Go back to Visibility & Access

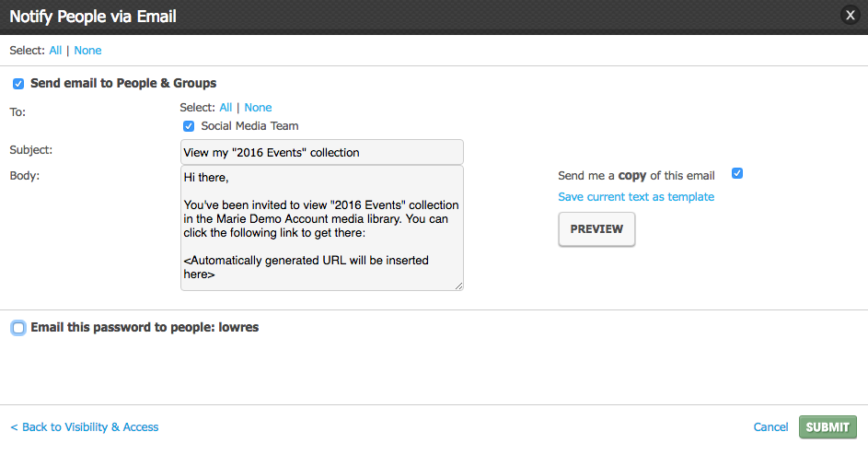85,427
